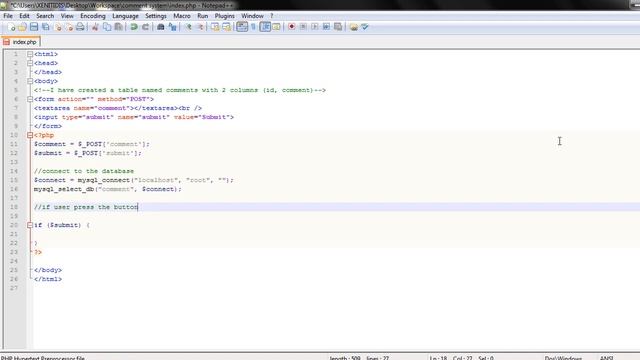Click the Print icon in toolbar

coord(80,27)
